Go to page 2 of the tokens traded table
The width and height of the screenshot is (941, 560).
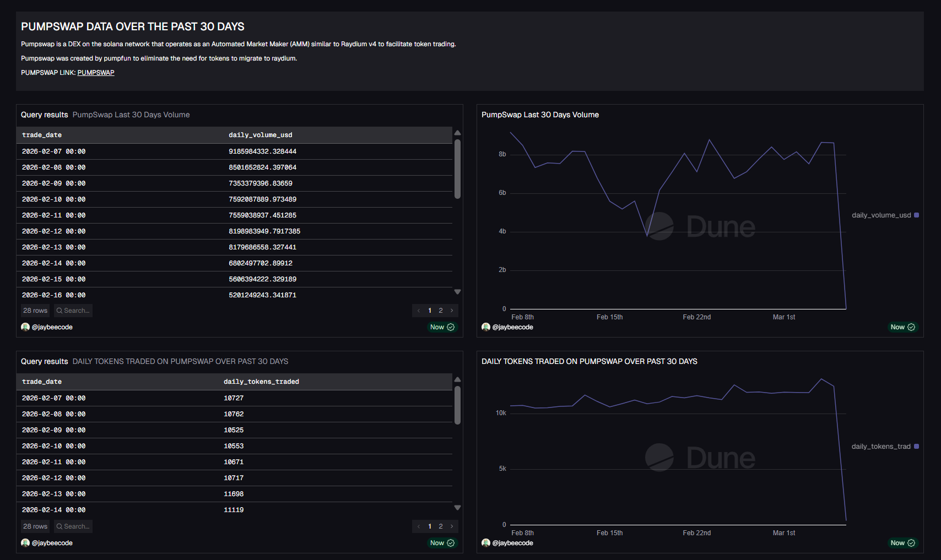click(441, 526)
